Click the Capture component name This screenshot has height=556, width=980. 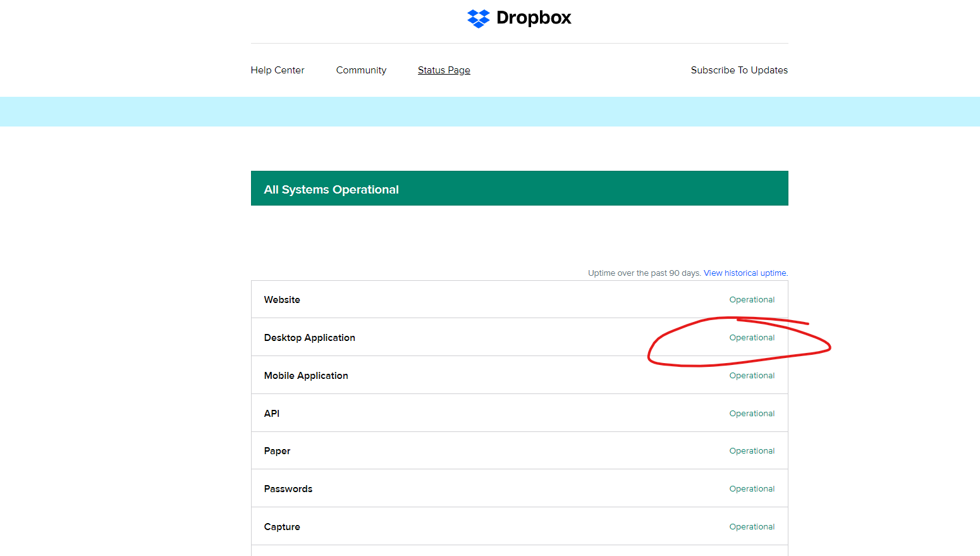282,527
